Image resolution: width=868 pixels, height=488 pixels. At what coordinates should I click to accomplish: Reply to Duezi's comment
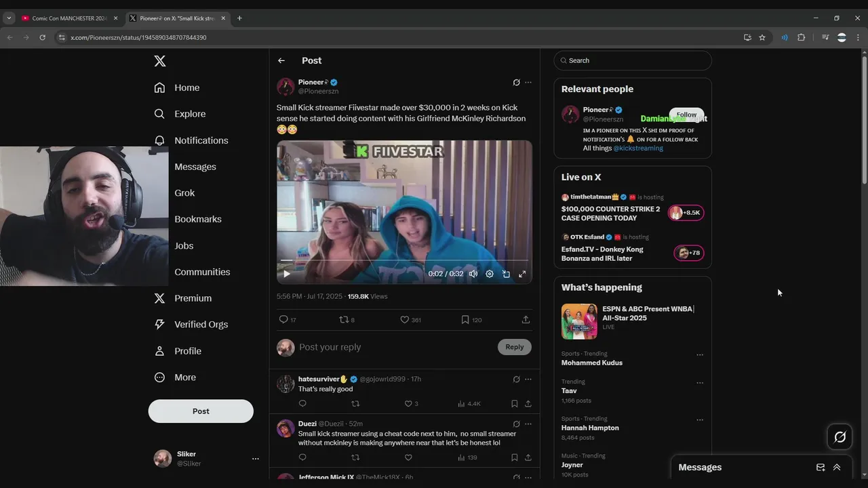[x=302, y=457]
